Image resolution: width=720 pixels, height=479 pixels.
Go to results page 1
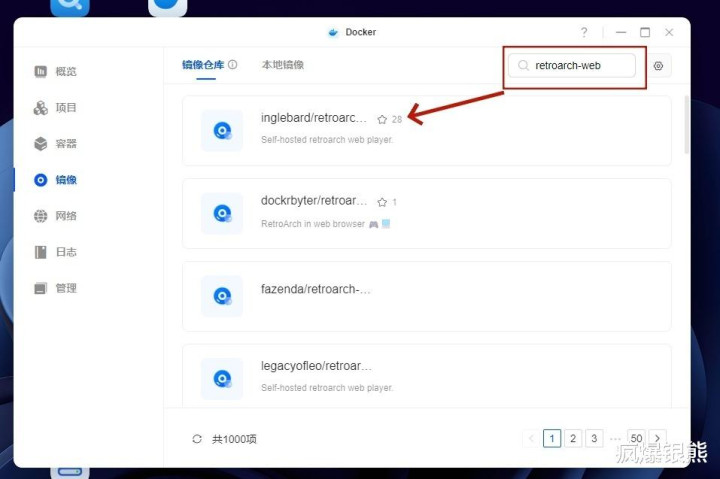click(x=552, y=438)
